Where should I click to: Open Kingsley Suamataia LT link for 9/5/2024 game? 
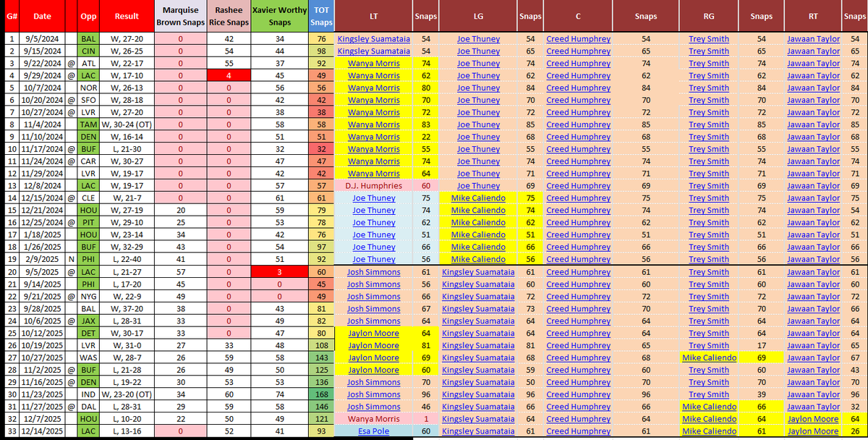[373, 39]
